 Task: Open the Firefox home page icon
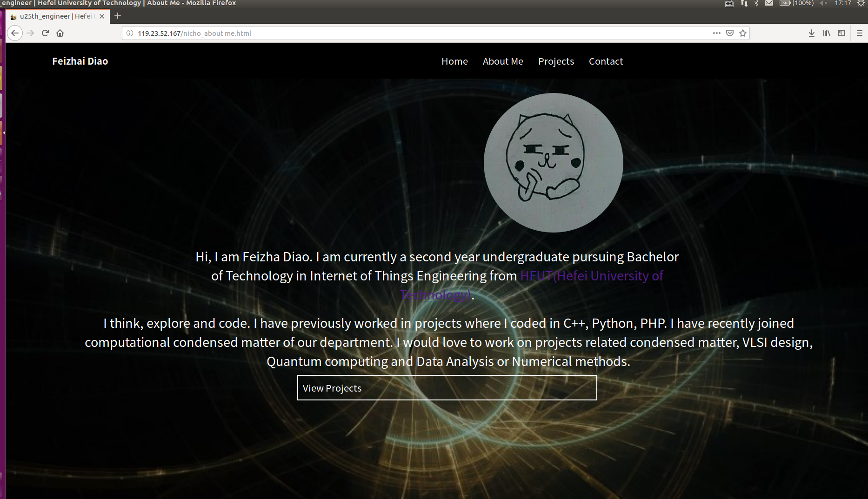pos(60,33)
